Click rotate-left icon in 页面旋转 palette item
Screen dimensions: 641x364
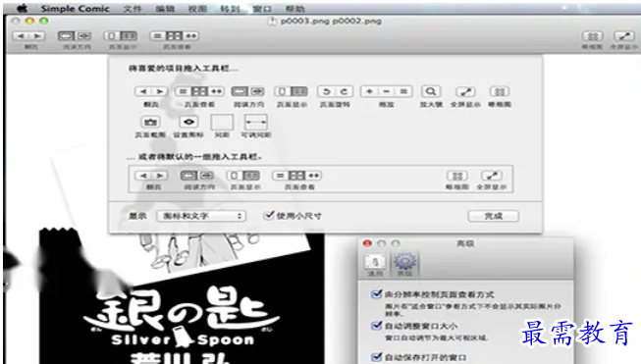(x=326, y=91)
